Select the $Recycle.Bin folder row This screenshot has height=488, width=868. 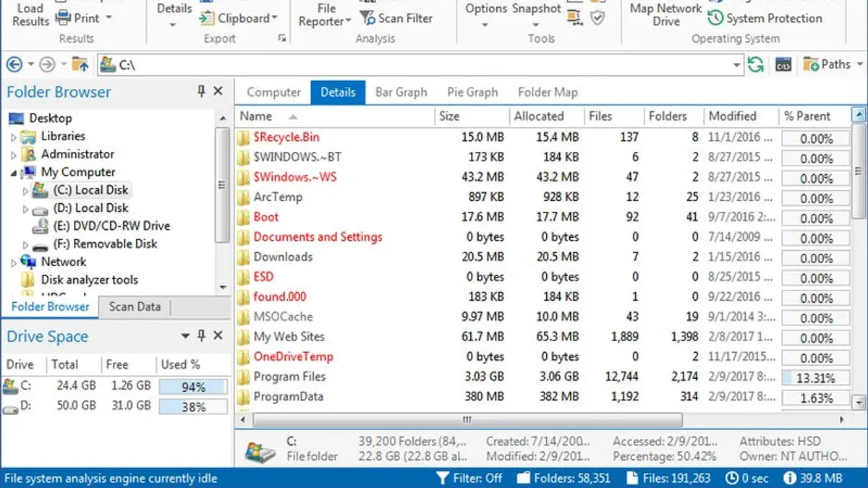[x=542, y=137]
